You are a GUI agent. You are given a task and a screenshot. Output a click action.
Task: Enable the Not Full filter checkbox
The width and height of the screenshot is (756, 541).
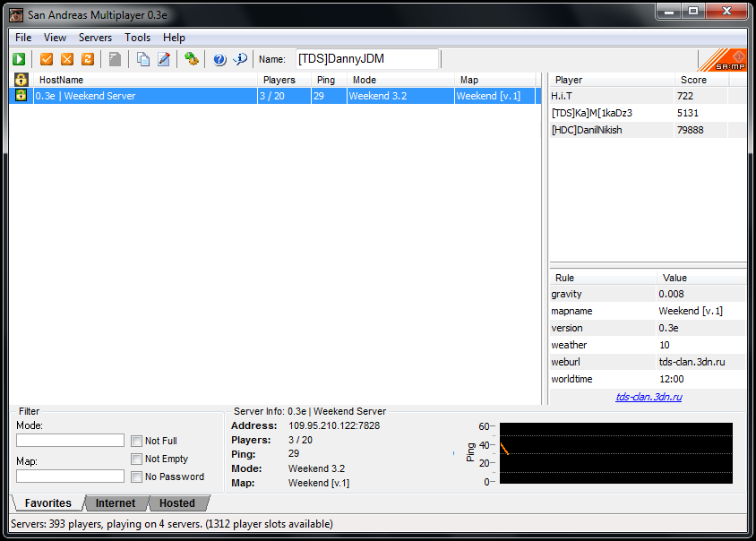point(136,441)
